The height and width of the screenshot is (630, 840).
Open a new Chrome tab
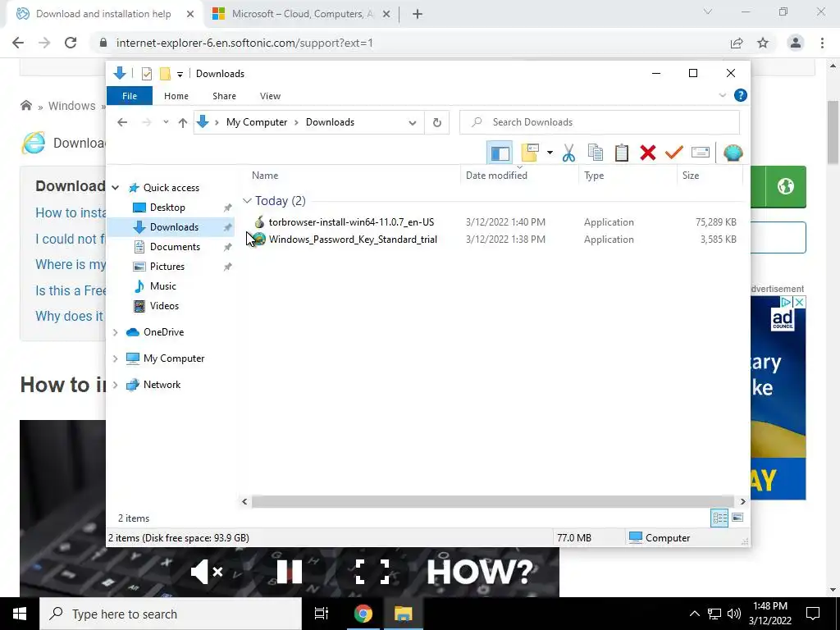(x=418, y=15)
